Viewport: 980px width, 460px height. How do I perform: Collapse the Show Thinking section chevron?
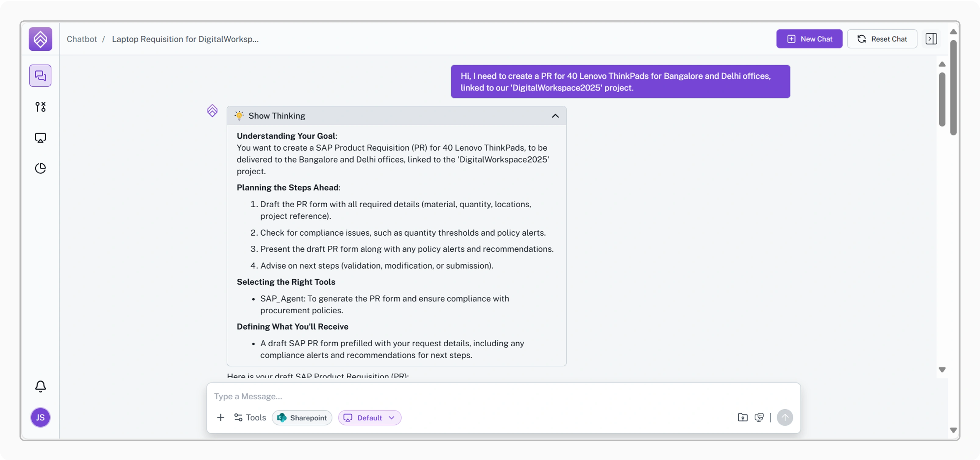pos(555,116)
